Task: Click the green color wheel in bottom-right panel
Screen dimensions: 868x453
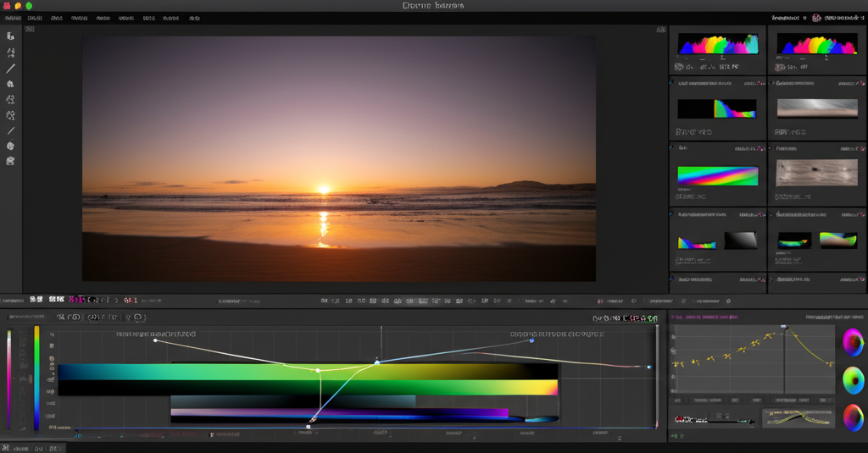Action: tap(853, 380)
